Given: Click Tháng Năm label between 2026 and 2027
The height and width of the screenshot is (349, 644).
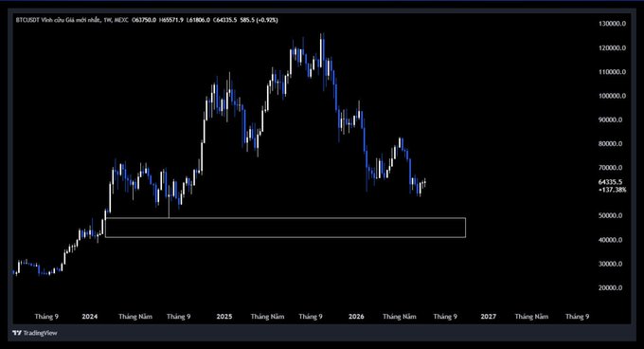Looking at the screenshot, I should [x=400, y=317].
